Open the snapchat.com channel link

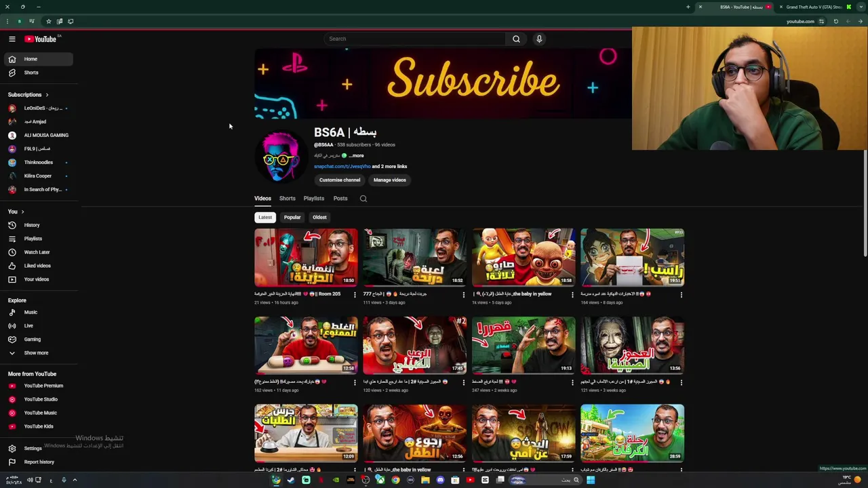(342, 167)
